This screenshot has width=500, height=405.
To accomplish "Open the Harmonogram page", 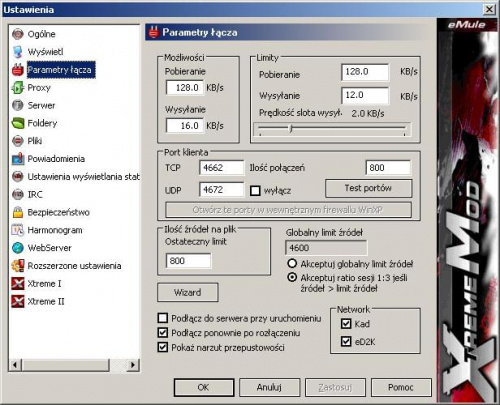I will pyautogui.click(x=55, y=230).
